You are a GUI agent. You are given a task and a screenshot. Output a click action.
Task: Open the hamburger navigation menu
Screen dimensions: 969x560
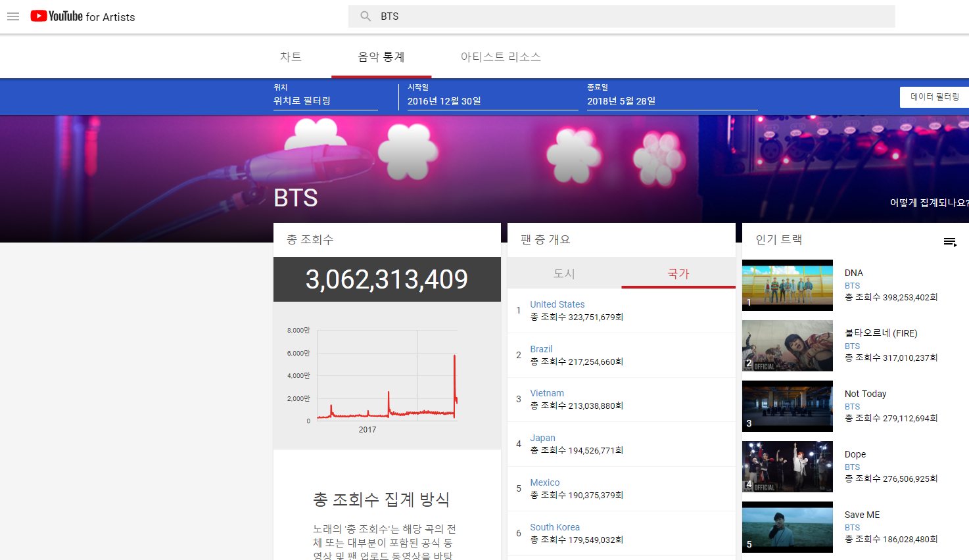pyautogui.click(x=13, y=16)
